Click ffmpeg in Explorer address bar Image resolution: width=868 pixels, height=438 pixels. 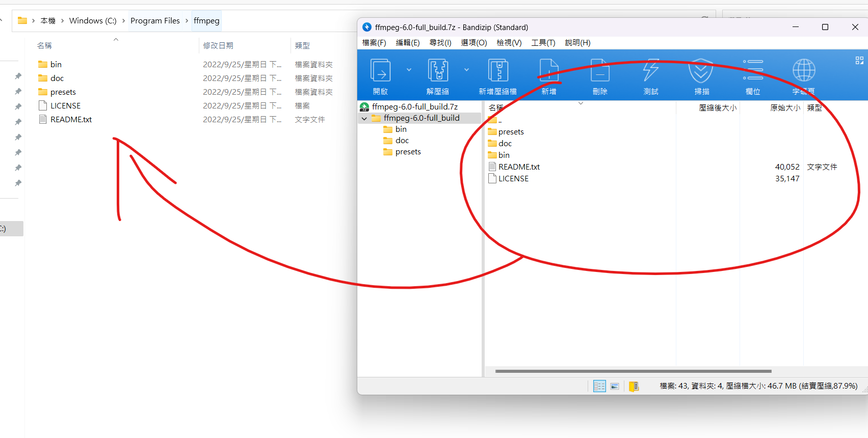206,20
